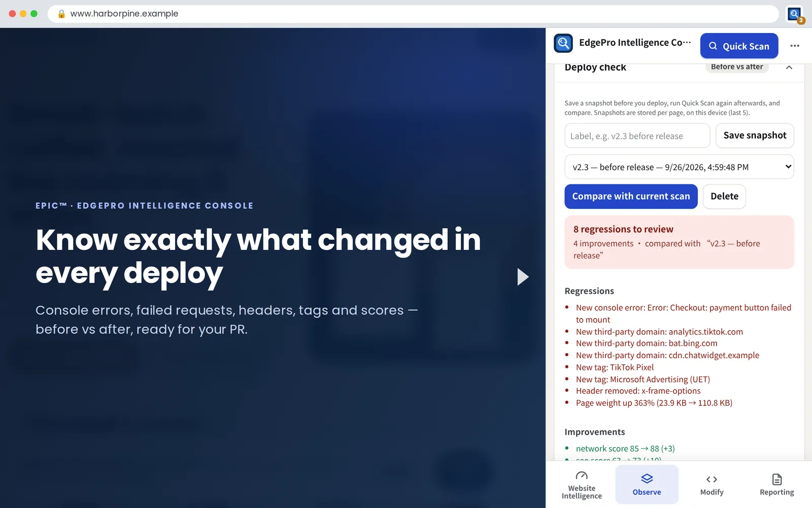Viewport: 812px width, 508px height.
Task: Open the Modify tab
Action: [712, 485]
